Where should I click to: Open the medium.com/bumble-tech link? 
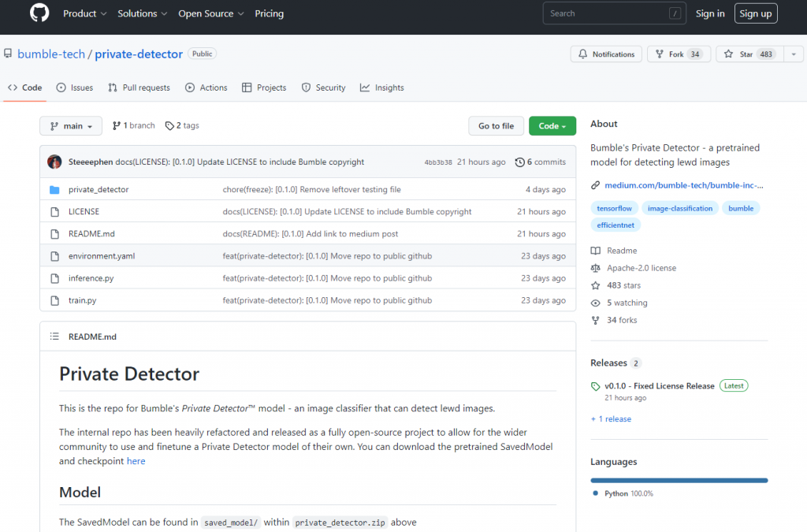coord(684,185)
